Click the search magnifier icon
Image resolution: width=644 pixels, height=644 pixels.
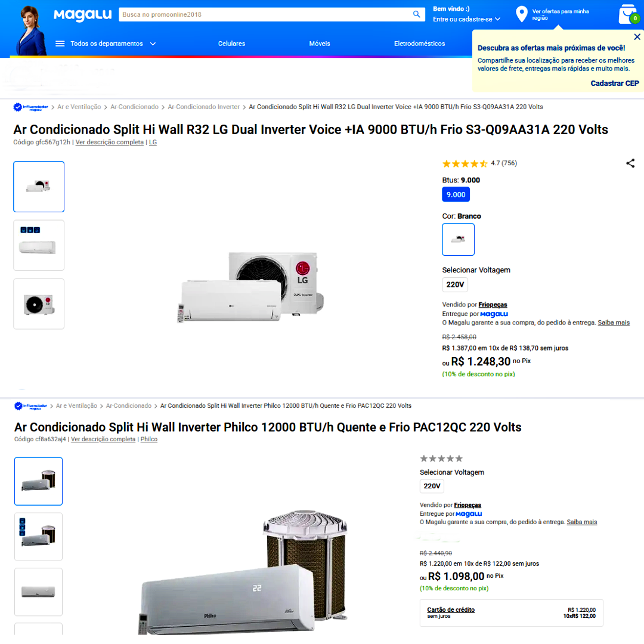pos(416,14)
